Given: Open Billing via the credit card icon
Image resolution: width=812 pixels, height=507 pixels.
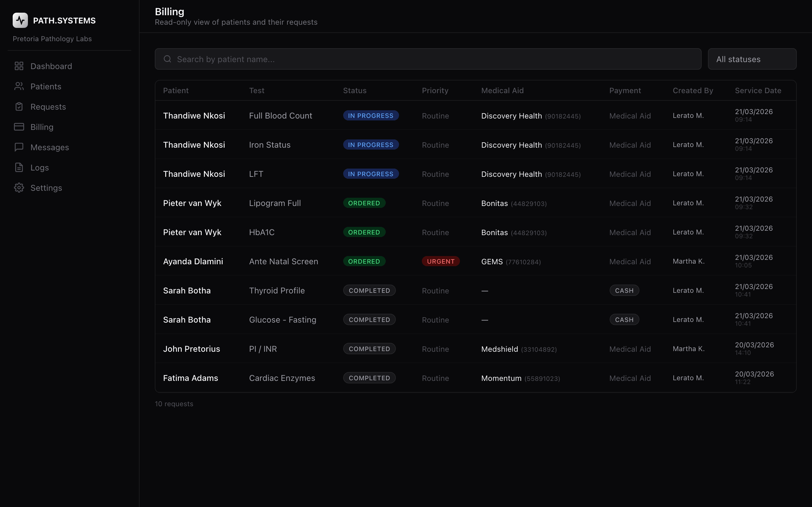Looking at the screenshot, I should tap(19, 127).
